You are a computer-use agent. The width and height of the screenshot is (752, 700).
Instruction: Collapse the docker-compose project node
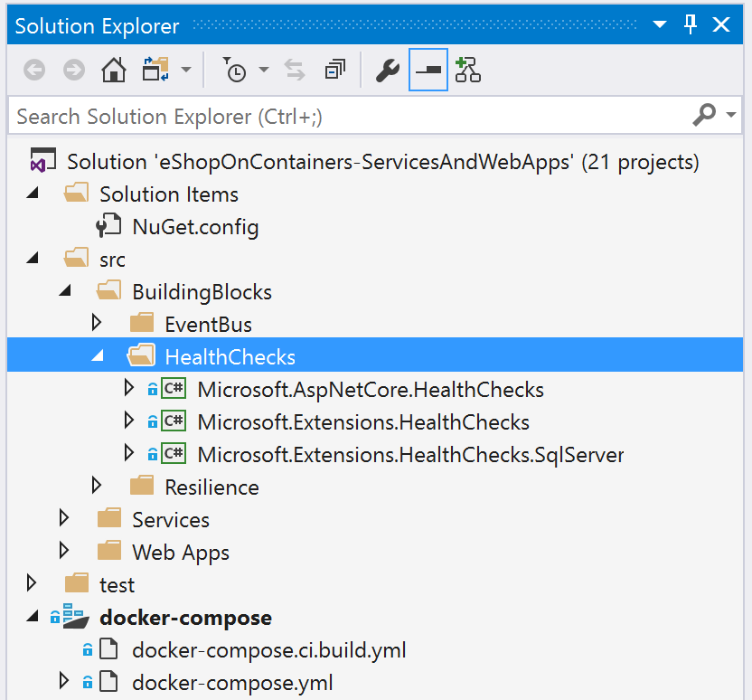click(x=33, y=617)
